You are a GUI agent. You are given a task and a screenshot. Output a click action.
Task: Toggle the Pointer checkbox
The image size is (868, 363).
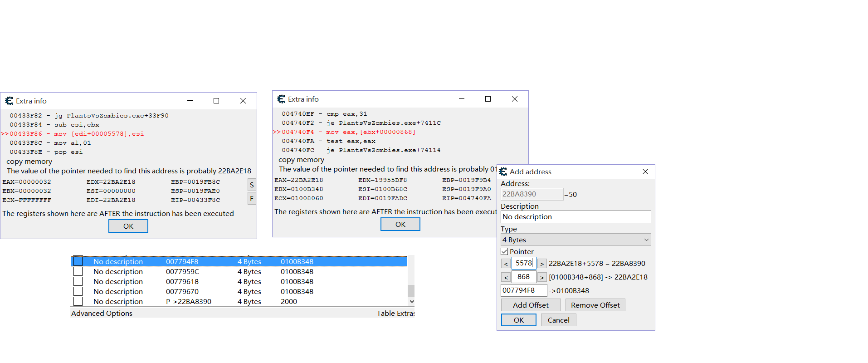[x=504, y=251]
